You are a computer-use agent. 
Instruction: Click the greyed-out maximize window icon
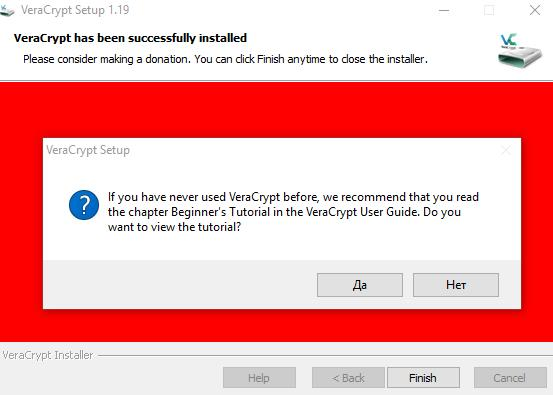pos(489,11)
